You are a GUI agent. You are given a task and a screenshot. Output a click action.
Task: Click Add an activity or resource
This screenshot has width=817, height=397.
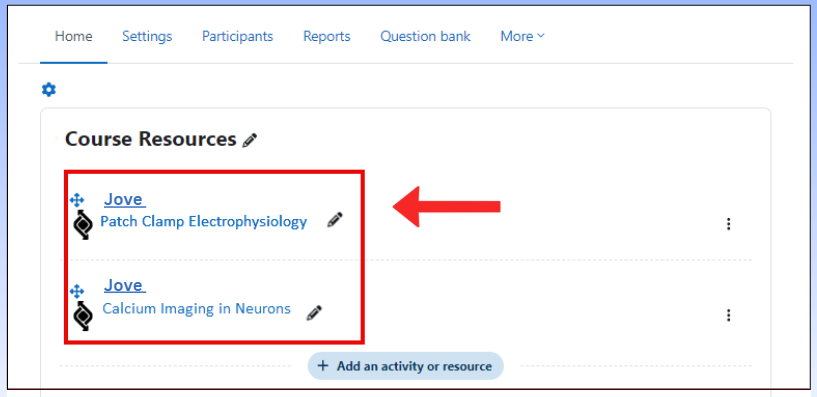(x=405, y=366)
